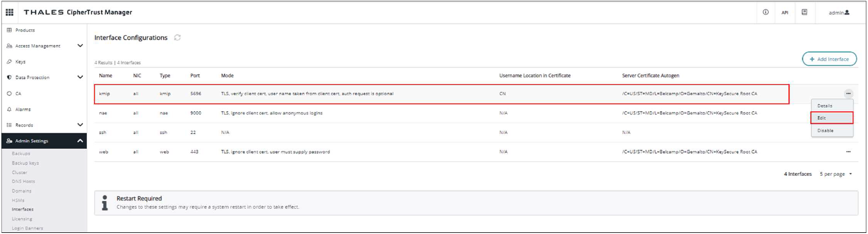Click the Restart Required heading
The image size is (868, 234).
click(x=139, y=199)
